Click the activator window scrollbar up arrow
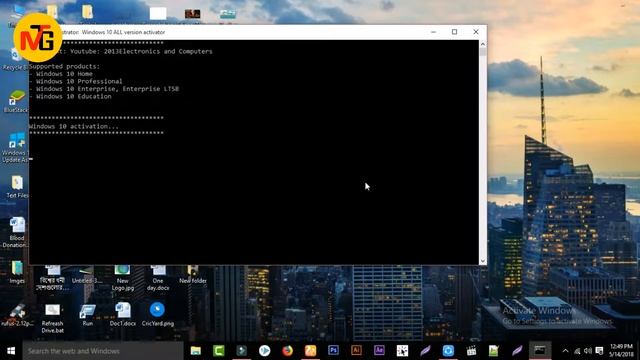This screenshot has height=360, width=640. point(483,44)
